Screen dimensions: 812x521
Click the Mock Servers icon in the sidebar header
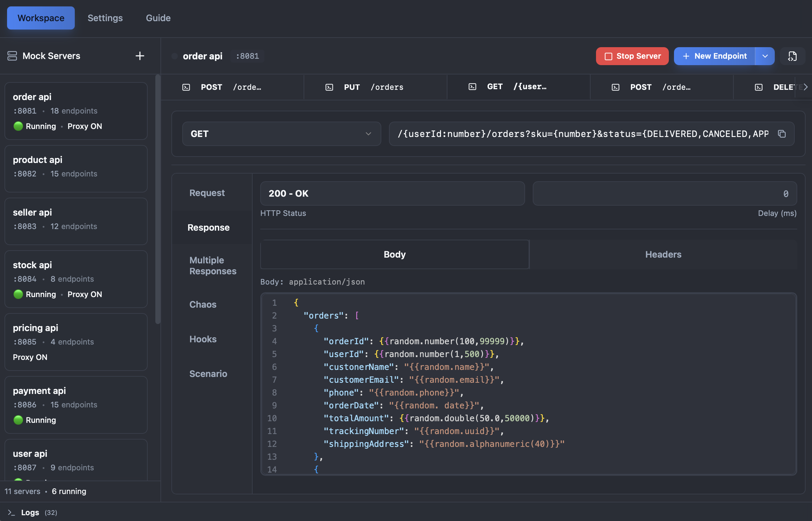point(12,56)
